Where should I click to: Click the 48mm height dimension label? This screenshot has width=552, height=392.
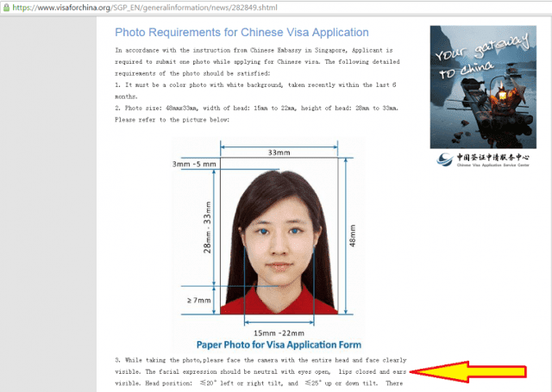click(352, 236)
